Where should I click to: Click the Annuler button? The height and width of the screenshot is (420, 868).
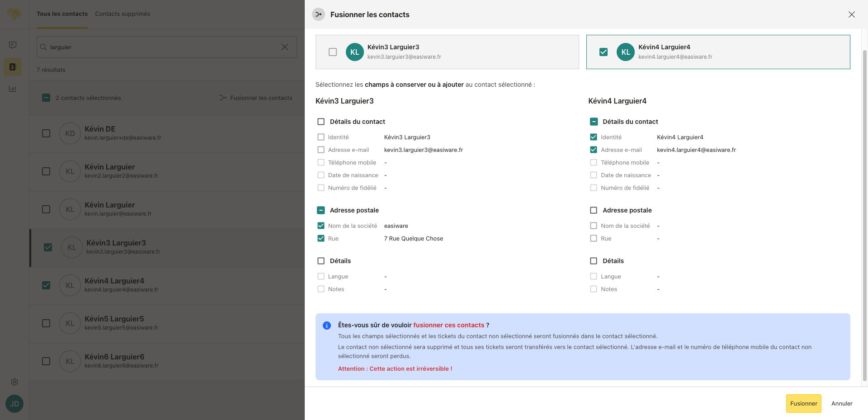842,404
